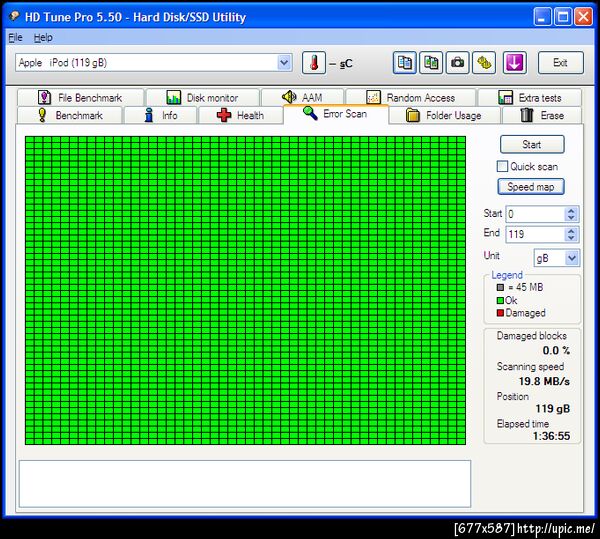Screen dimensions: 600x539
Task: Click the empty log text box below the grid
Action: (x=245, y=484)
